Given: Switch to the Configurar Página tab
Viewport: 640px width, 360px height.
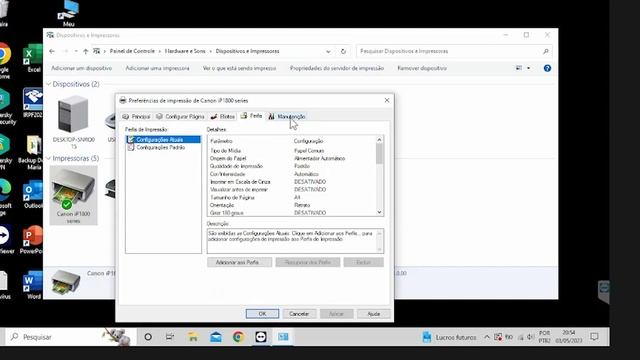Looking at the screenshot, I should (x=180, y=117).
